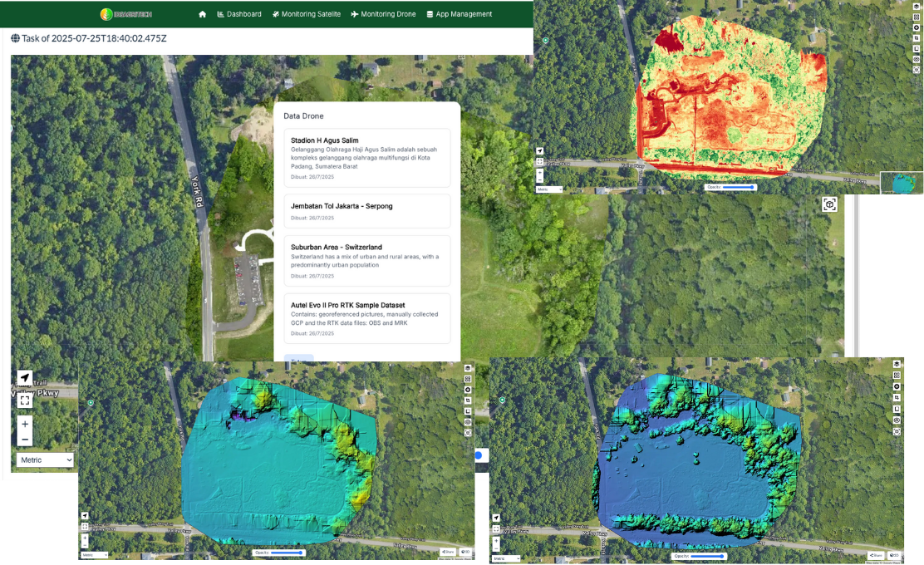Click the minimap thumbnail on NDVI map
The height and width of the screenshot is (565, 924).
pos(902,183)
